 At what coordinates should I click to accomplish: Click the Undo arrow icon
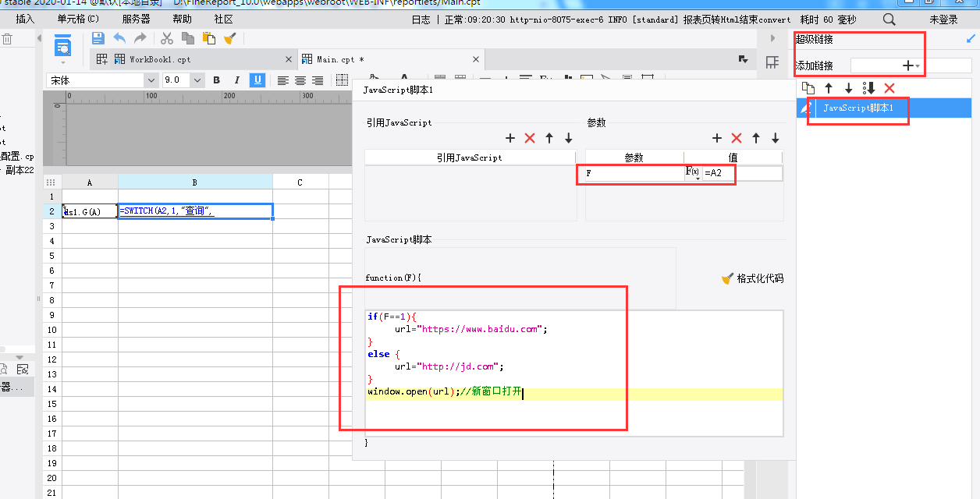119,38
